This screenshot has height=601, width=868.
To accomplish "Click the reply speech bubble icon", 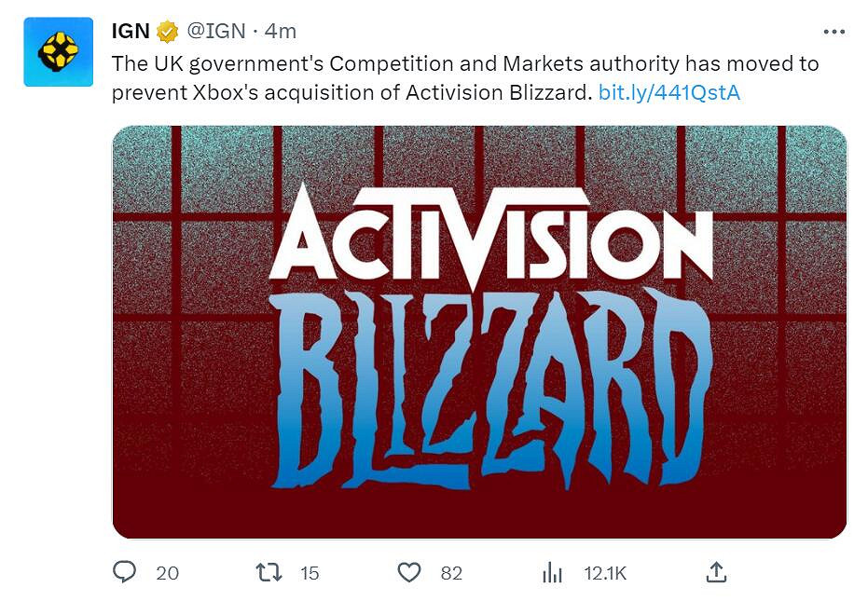I will point(125,572).
